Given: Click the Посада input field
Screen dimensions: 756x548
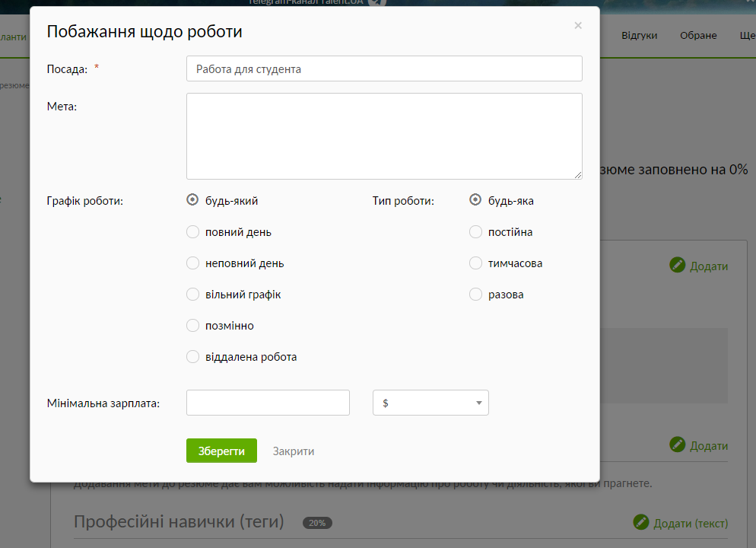Looking at the screenshot, I should [x=384, y=69].
